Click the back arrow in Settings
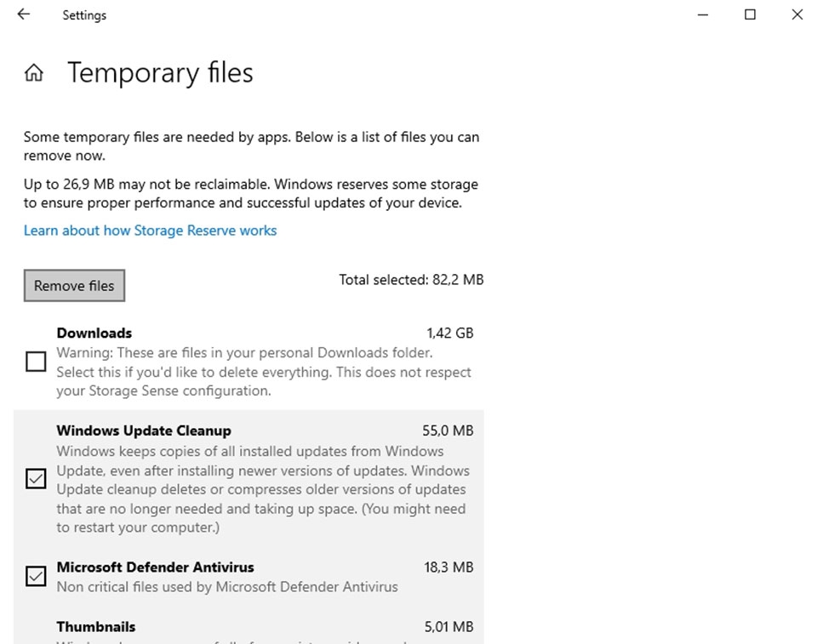Image resolution: width=817 pixels, height=644 pixels. (24, 14)
